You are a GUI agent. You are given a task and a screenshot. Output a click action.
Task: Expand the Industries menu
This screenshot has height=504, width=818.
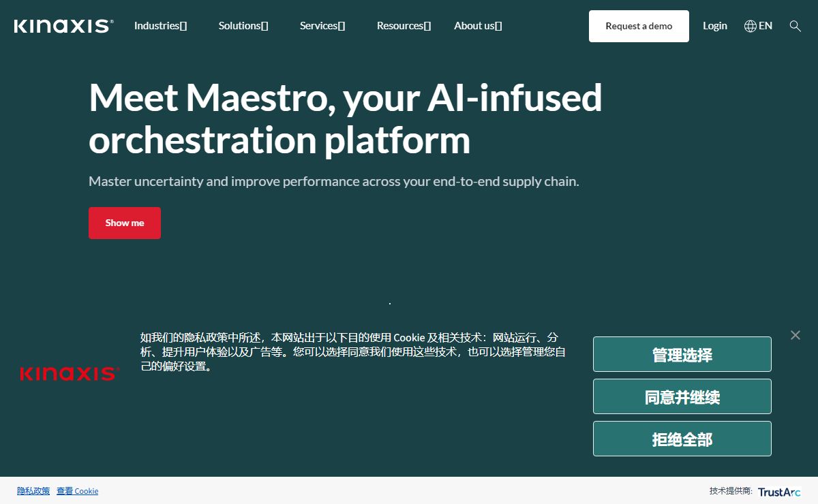point(160,26)
